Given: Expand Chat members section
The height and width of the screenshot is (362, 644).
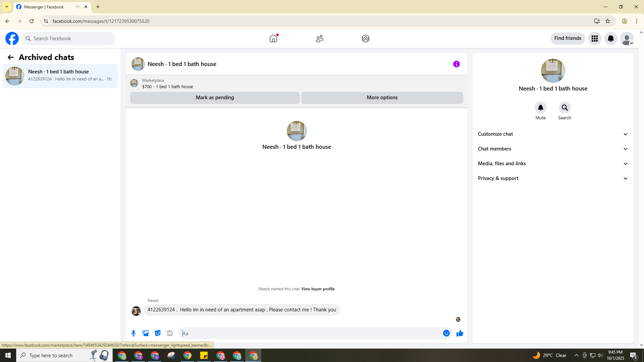Looking at the screenshot, I should point(552,149).
